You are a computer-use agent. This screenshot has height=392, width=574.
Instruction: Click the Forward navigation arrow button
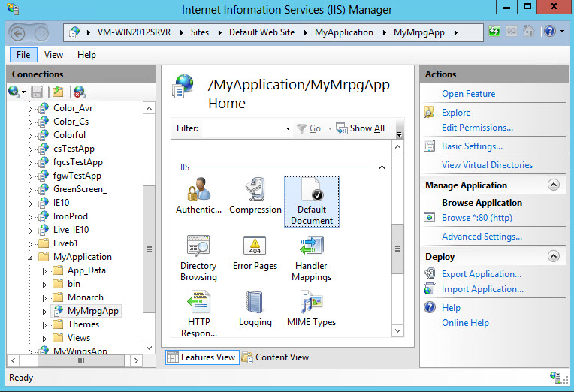(x=41, y=34)
